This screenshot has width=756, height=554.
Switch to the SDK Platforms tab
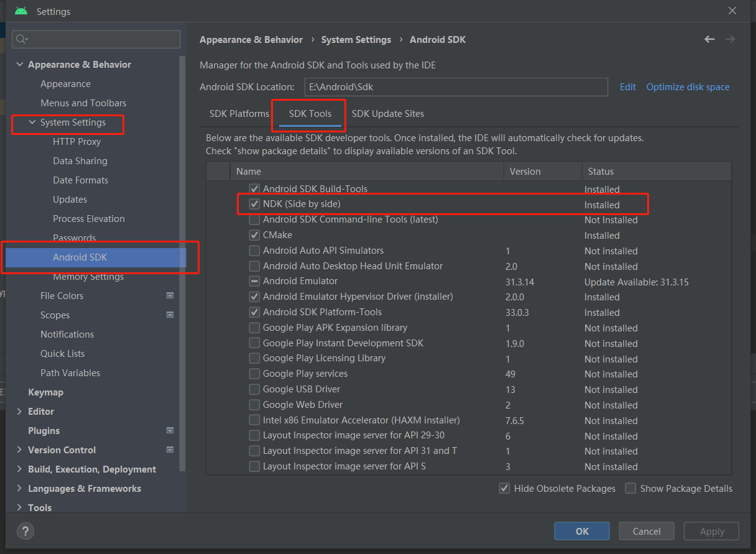pos(239,114)
